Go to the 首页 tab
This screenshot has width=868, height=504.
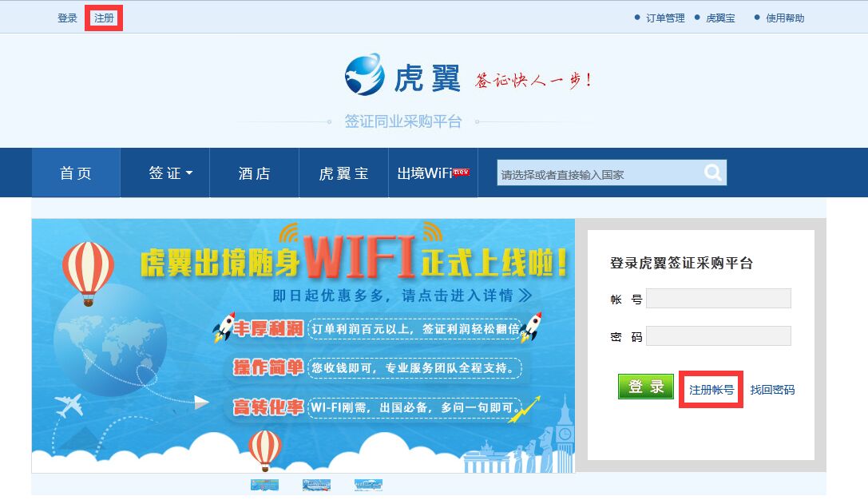pyautogui.click(x=76, y=173)
